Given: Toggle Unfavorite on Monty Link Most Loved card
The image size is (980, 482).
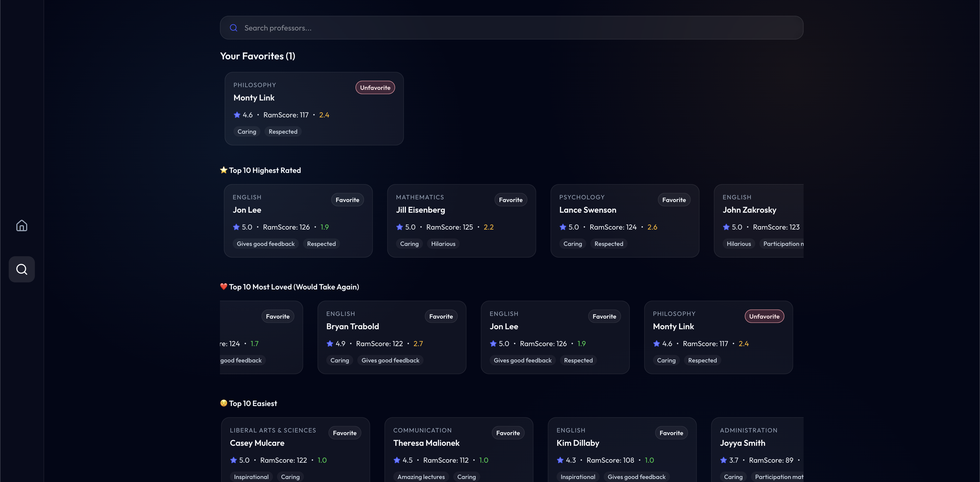Looking at the screenshot, I should pos(764,316).
